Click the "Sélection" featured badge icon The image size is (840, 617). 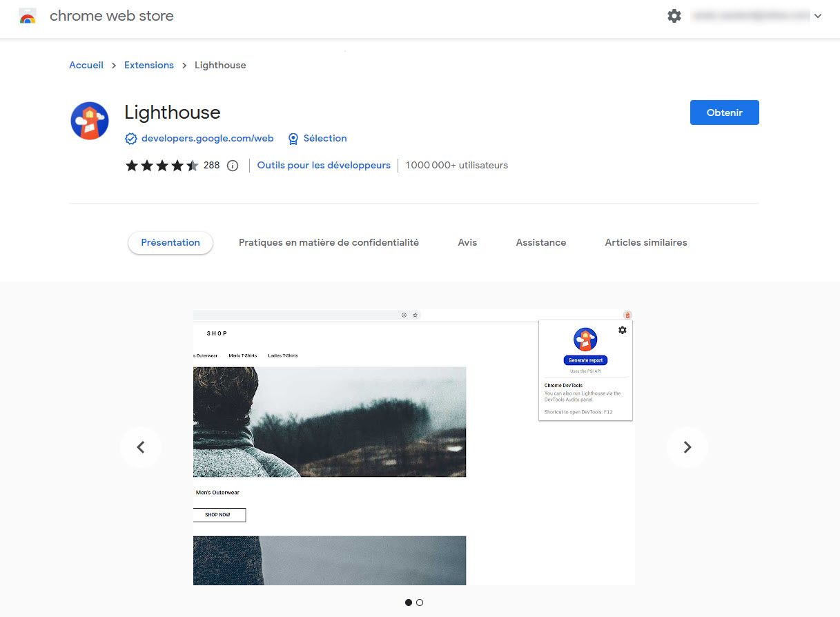point(293,139)
